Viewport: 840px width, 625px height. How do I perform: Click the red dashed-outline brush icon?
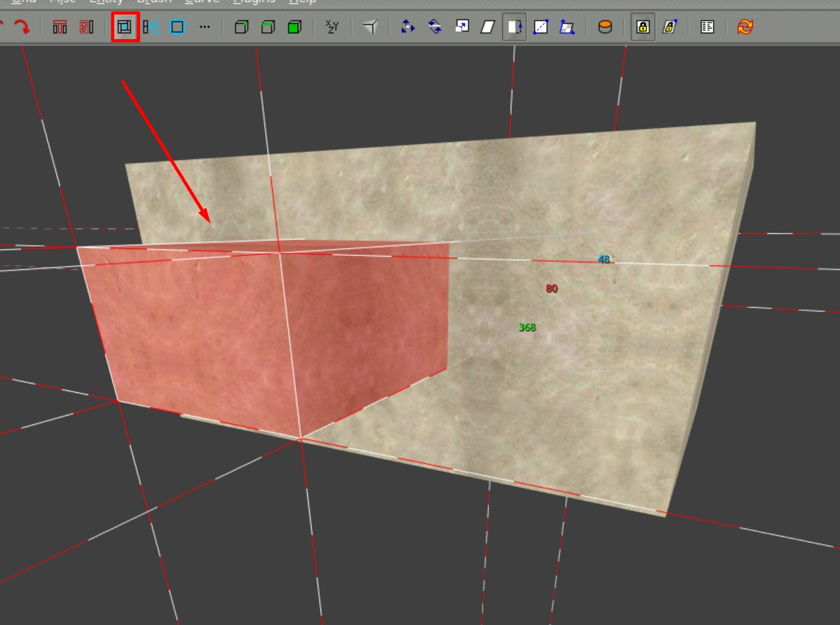[x=86, y=27]
